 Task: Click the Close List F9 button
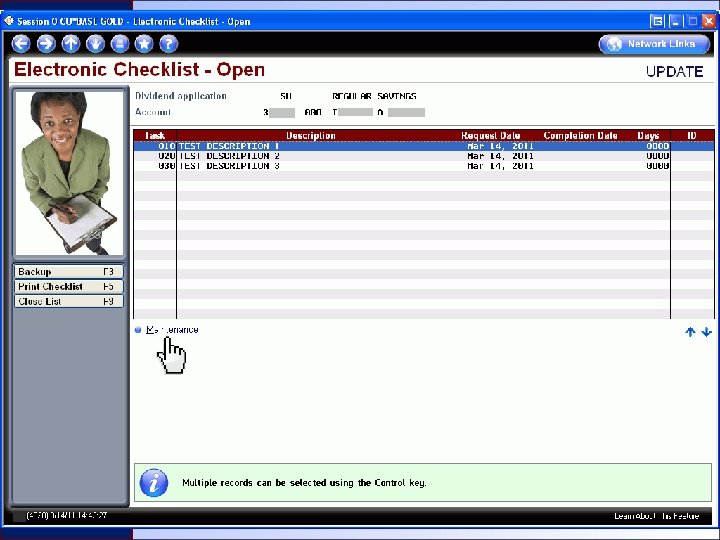tap(68, 301)
